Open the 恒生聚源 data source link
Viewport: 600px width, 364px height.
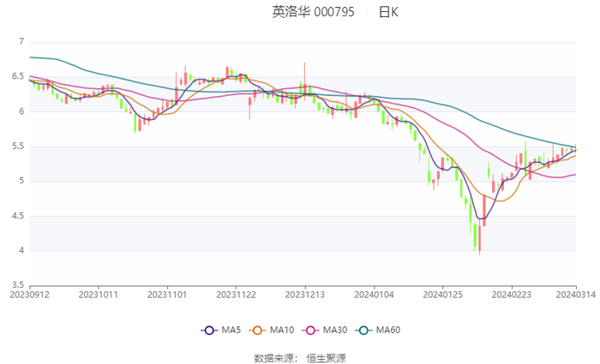click(327, 358)
